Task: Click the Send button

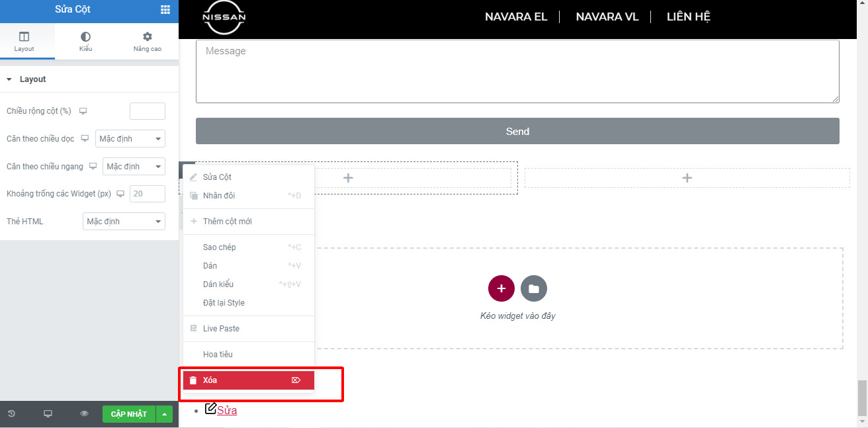Action: click(517, 131)
